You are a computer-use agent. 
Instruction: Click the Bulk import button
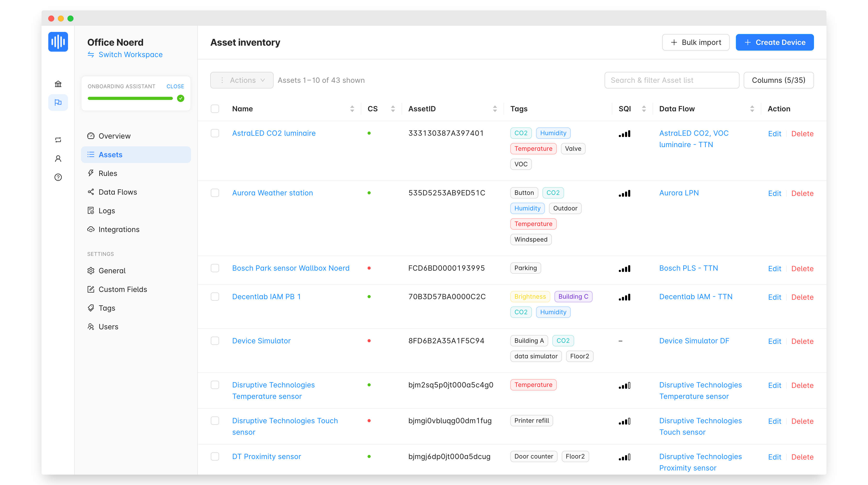[x=696, y=43]
